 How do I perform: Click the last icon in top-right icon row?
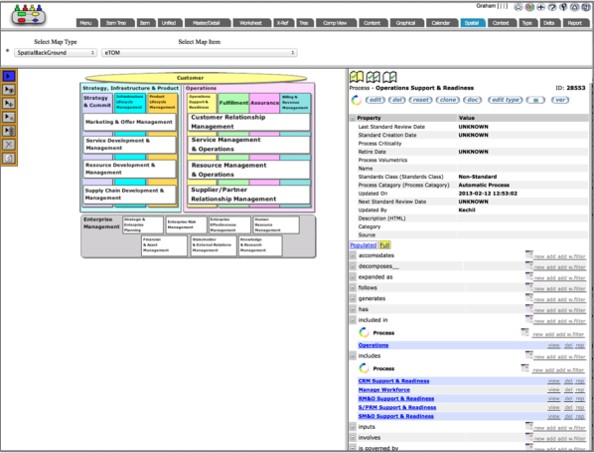coord(586,7)
